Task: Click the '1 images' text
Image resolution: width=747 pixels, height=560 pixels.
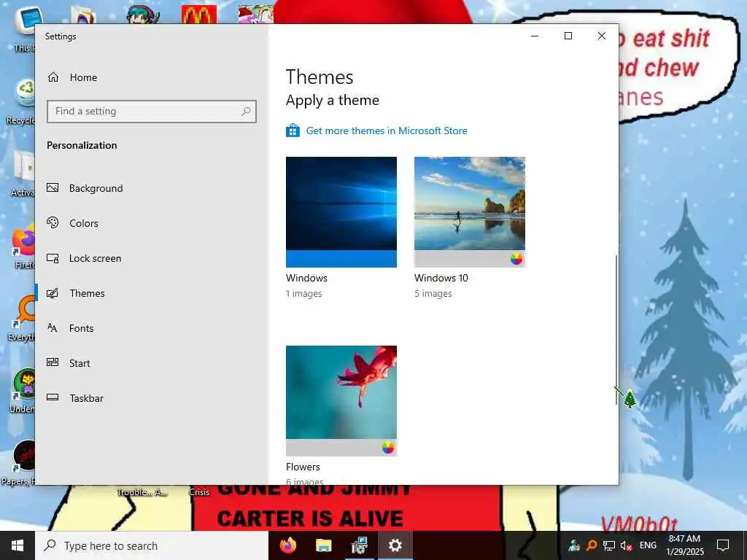Action: (x=304, y=294)
